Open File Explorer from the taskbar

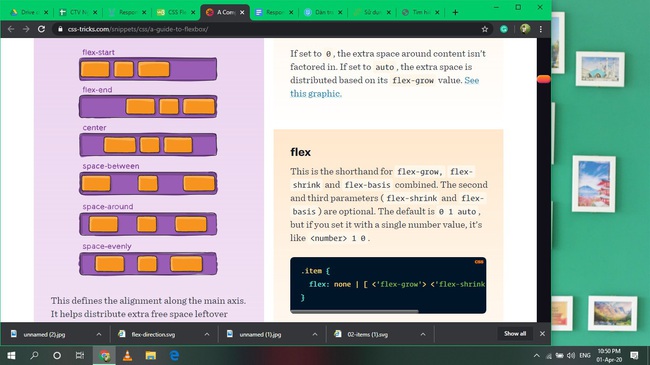tap(151, 355)
